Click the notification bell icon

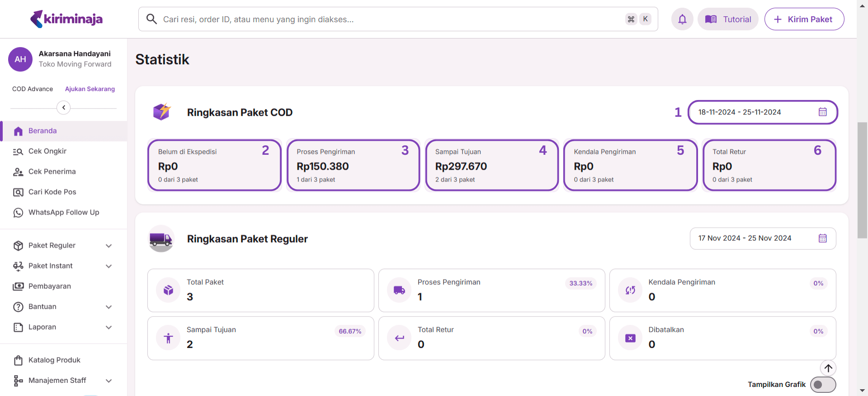pos(682,19)
